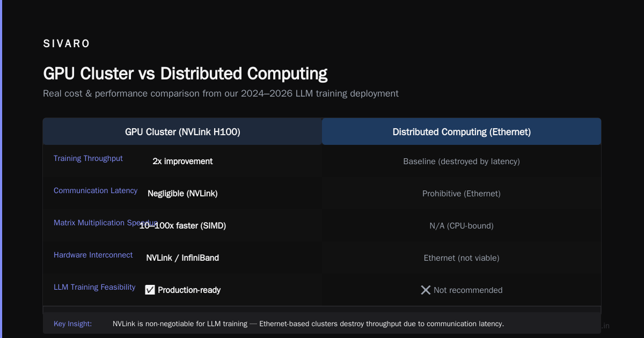Screen dimensions: 644x338
Task: Select the 'GPU Cluster (NVLink H100)' column header
Action: click(182, 131)
